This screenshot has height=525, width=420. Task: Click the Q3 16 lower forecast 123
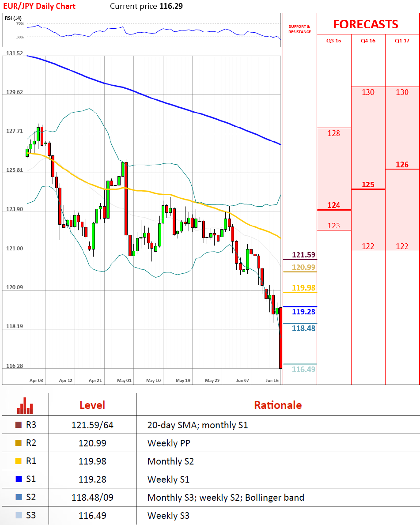click(333, 226)
